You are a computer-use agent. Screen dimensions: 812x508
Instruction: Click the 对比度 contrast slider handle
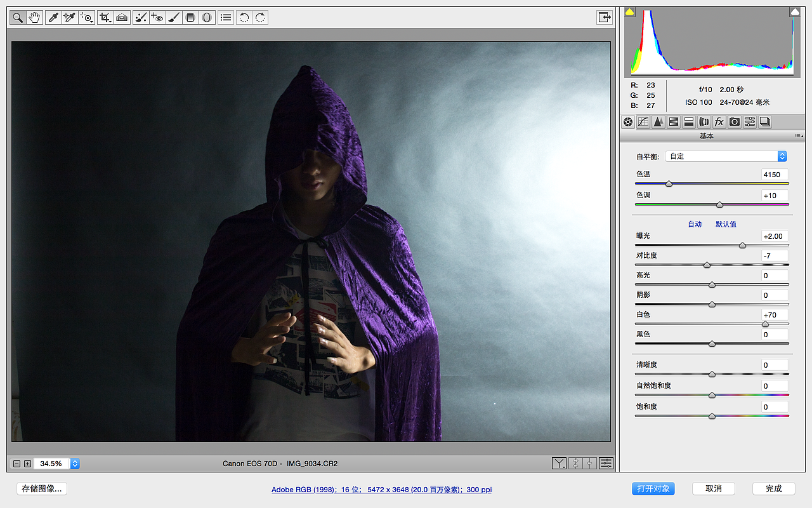[x=707, y=265]
